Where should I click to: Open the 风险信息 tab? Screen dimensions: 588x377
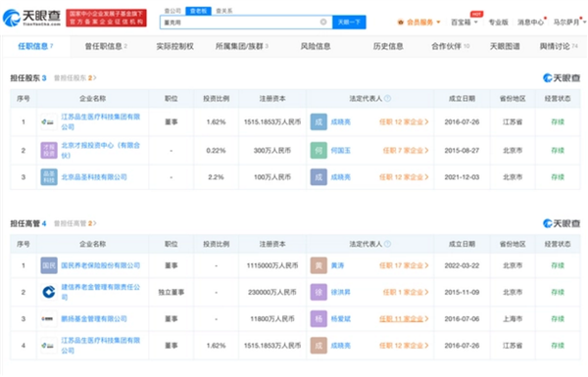(316, 46)
